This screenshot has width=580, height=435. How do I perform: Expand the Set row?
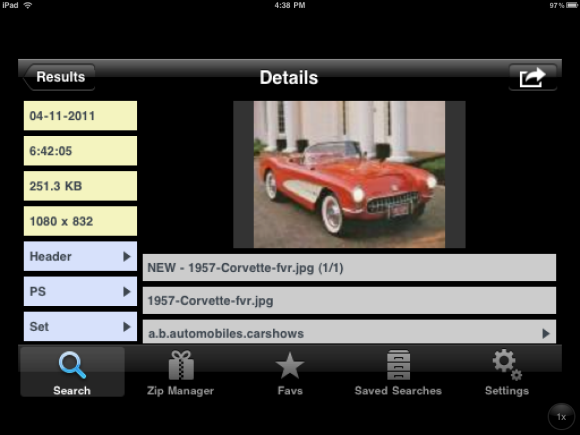point(80,327)
